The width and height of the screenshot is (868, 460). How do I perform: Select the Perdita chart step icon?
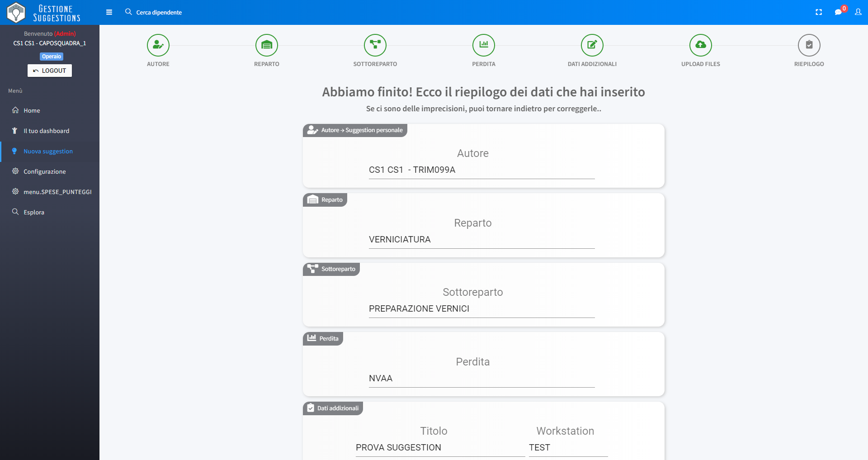(484, 45)
